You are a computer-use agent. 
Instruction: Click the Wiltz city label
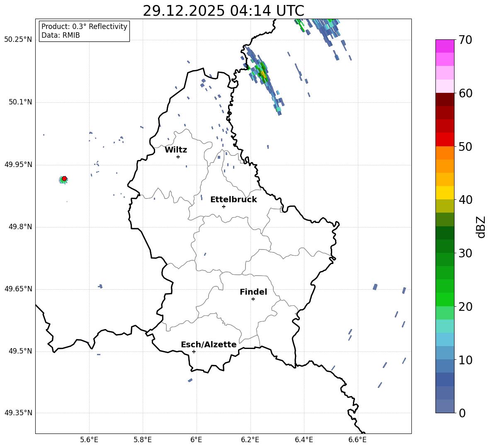click(176, 150)
